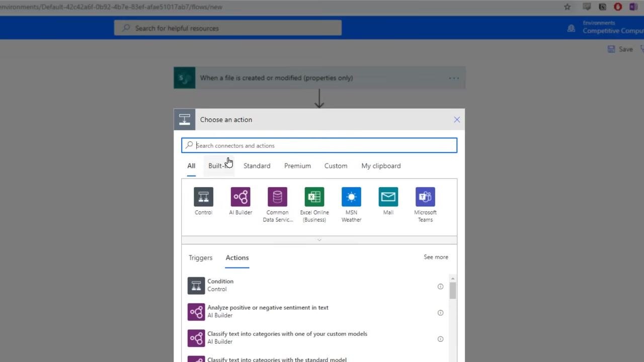Click the sentiment analysis action's AI Builder icon
This screenshot has width=644, height=362.
(196, 312)
